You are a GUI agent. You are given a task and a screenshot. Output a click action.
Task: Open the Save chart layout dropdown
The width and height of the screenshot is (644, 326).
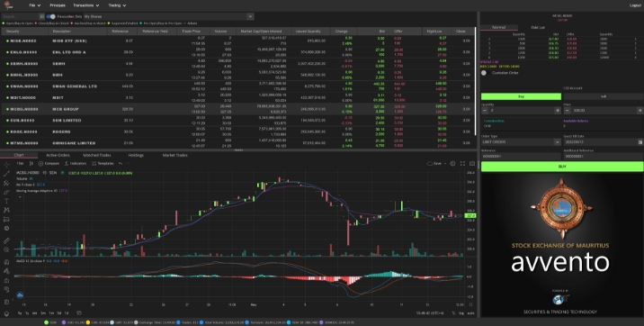[x=445, y=164]
